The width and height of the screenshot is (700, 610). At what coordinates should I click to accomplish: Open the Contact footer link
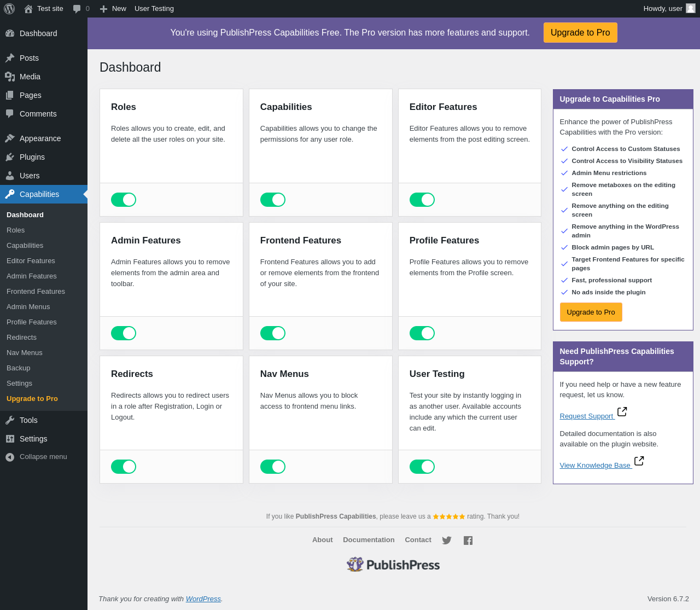tap(418, 540)
